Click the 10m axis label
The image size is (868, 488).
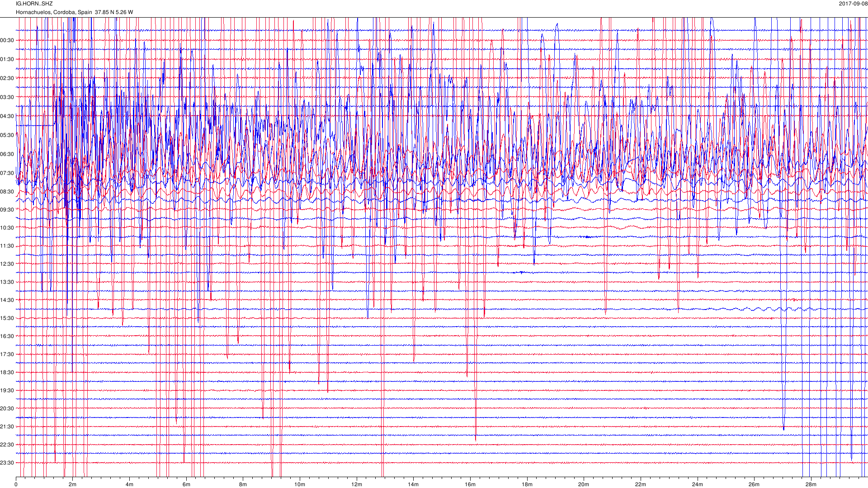click(300, 484)
